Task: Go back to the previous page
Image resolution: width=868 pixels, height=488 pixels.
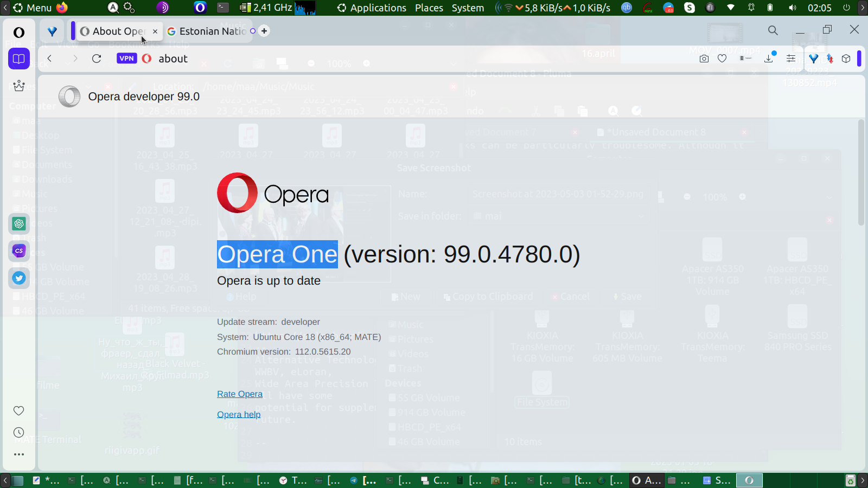Action: tap(49, 59)
